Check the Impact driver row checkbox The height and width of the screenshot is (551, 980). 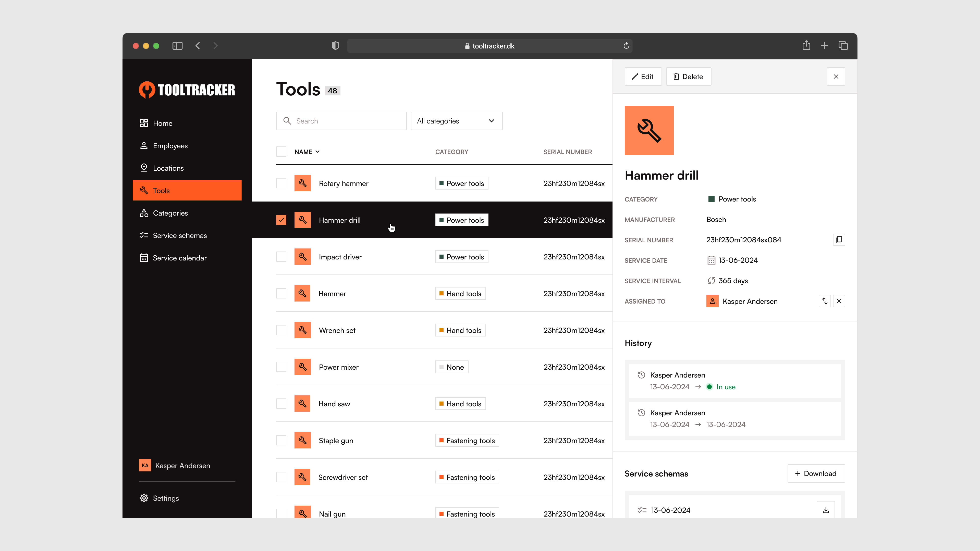(281, 257)
